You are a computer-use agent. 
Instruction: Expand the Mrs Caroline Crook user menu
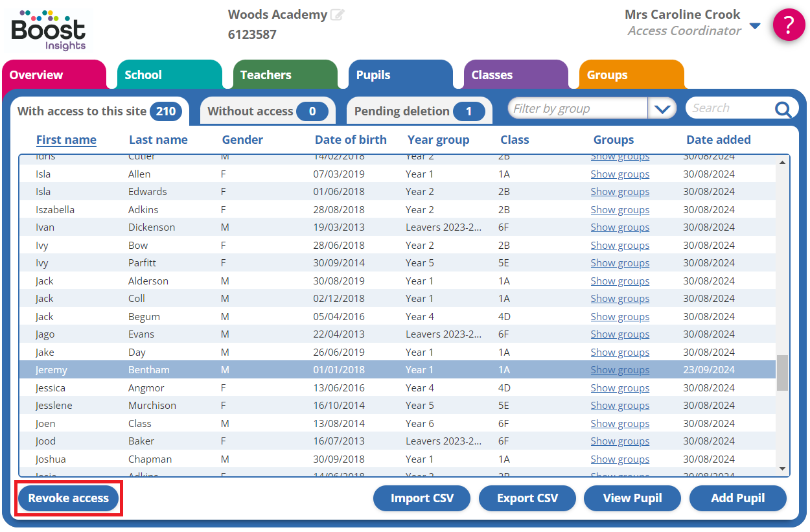pos(754,26)
